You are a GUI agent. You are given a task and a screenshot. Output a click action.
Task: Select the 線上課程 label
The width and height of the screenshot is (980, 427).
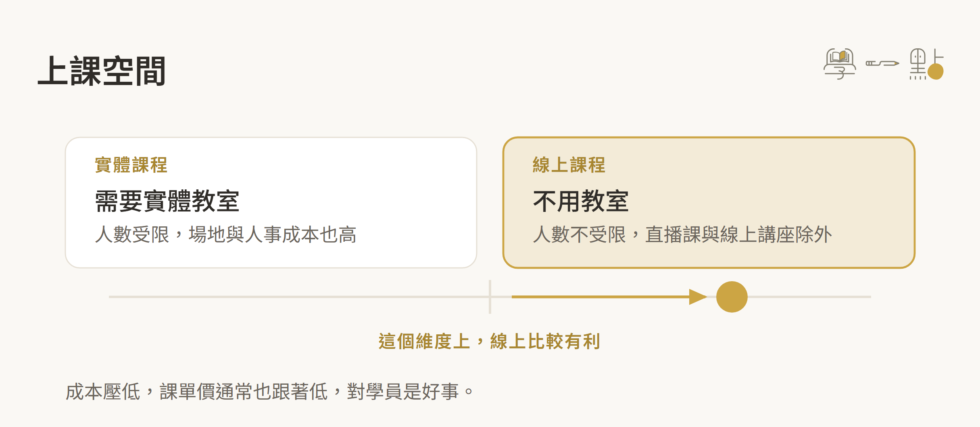569,165
